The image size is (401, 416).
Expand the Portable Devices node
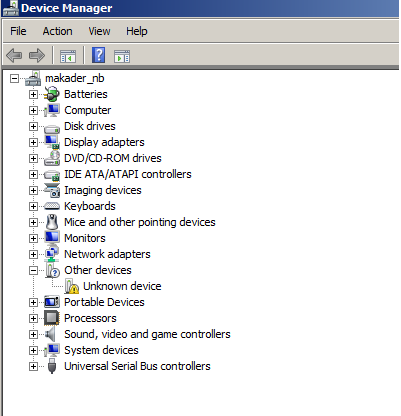pyautogui.click(x=33, y=302)
